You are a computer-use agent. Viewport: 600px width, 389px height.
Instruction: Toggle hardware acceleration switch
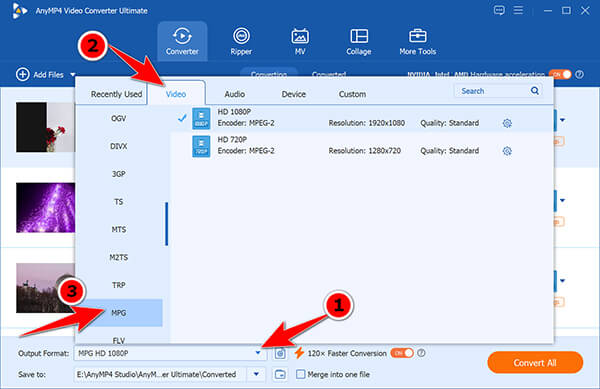(x=560, y=75)
